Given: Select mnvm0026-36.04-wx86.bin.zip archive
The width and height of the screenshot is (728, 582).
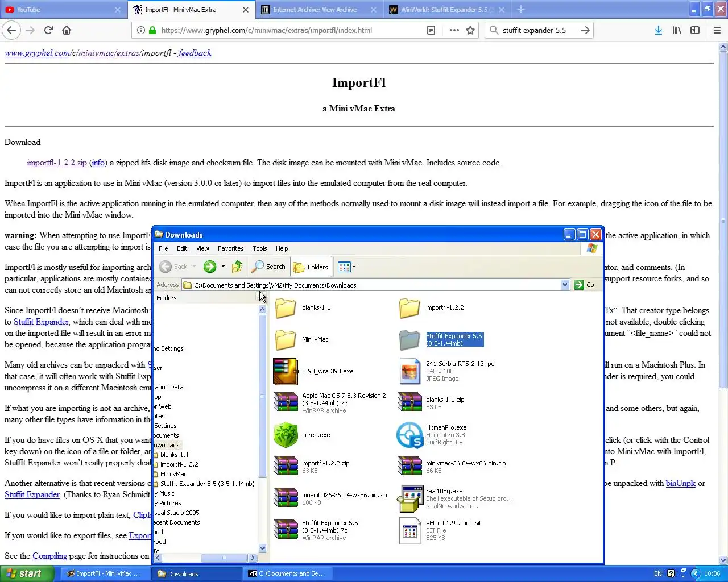Looking at the screenshot, I should [331, 498].
